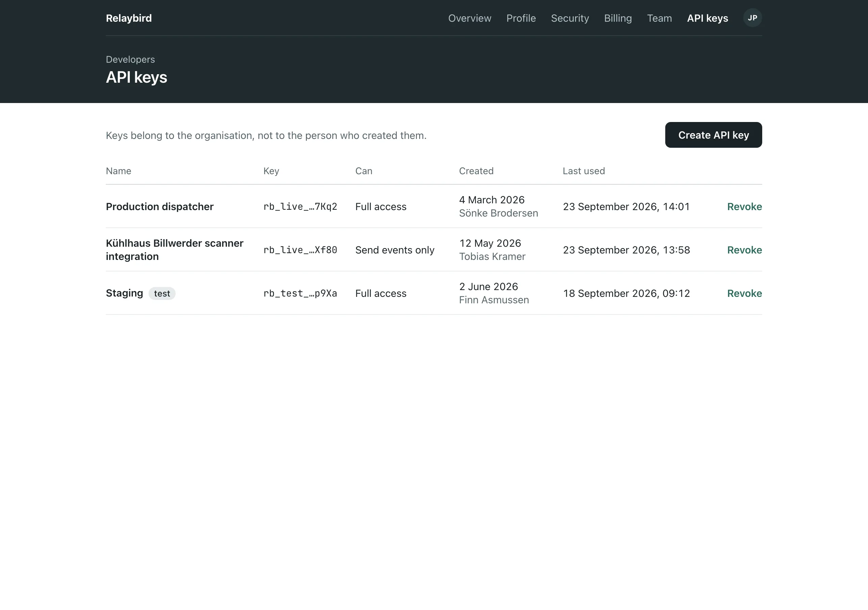Viewport: 868px width, 610px height.
Task: Click last used 23 September 2026, 14:01
Action: pos(626,206)
